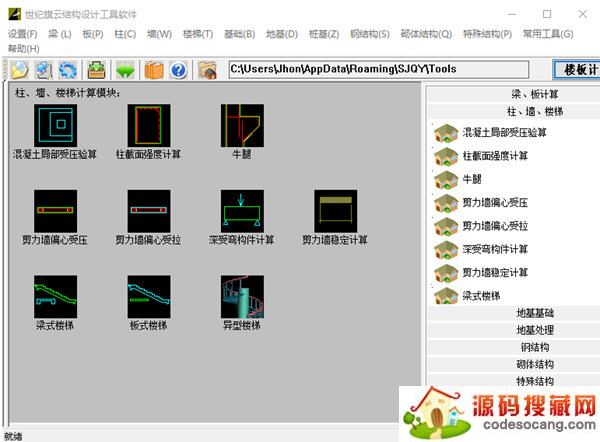Click the blue gear settings toolbar icon
This screenshot has height=442, width=600.
(68, 70)
